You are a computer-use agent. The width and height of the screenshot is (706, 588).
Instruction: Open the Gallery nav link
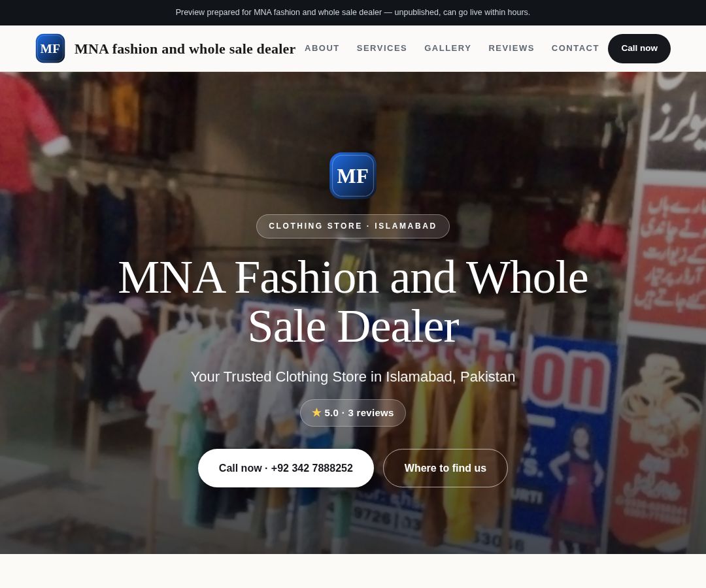[x=448, y=48]
